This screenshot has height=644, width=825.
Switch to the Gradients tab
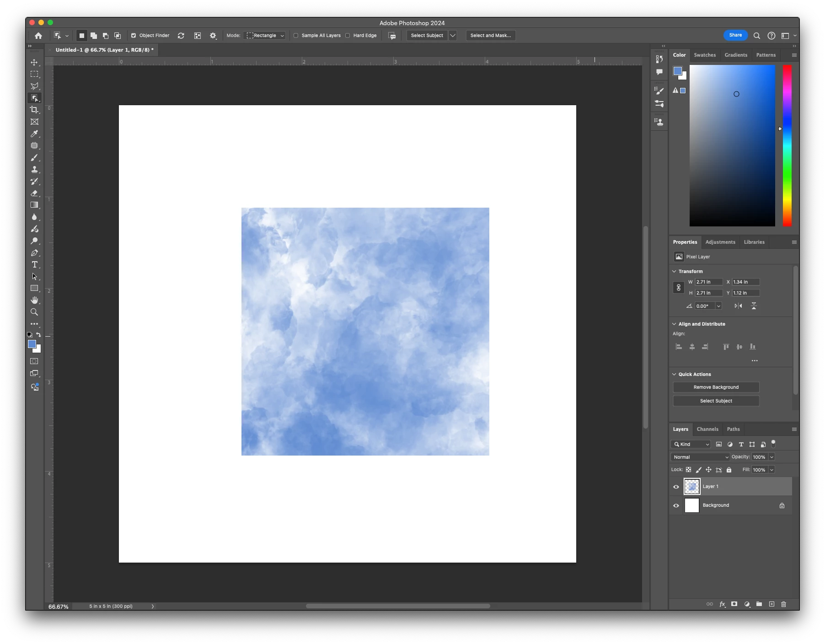(x=736, y=55)
